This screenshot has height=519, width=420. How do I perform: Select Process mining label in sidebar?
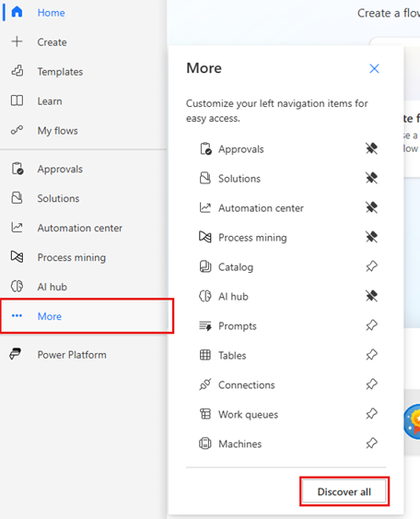point(72,257)
